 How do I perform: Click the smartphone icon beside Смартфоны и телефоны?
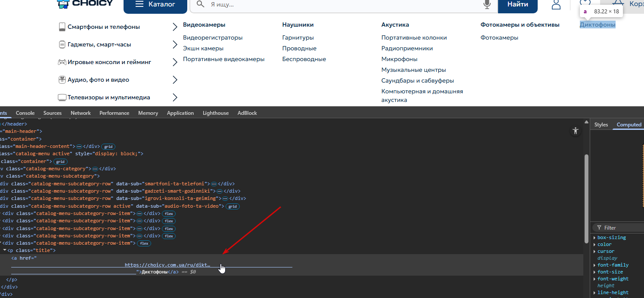pos(62,27)
